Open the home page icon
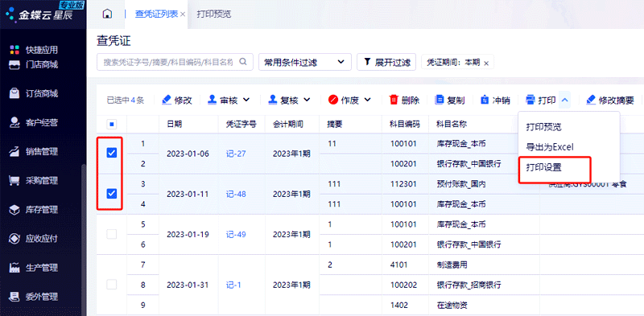The image size is (644, 316). click(x=107, y=14)
